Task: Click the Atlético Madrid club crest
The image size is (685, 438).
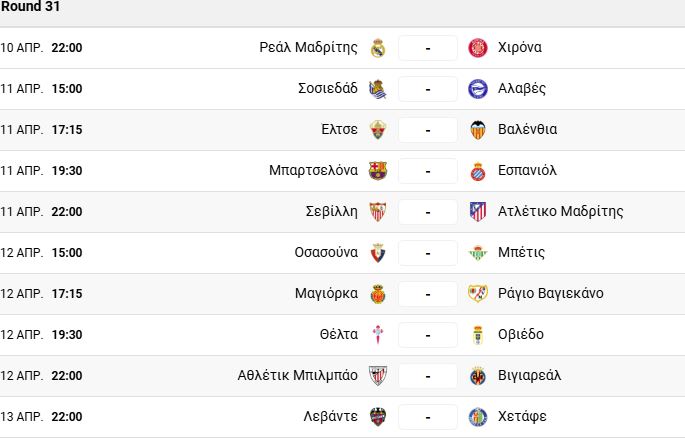Action: 477,212
